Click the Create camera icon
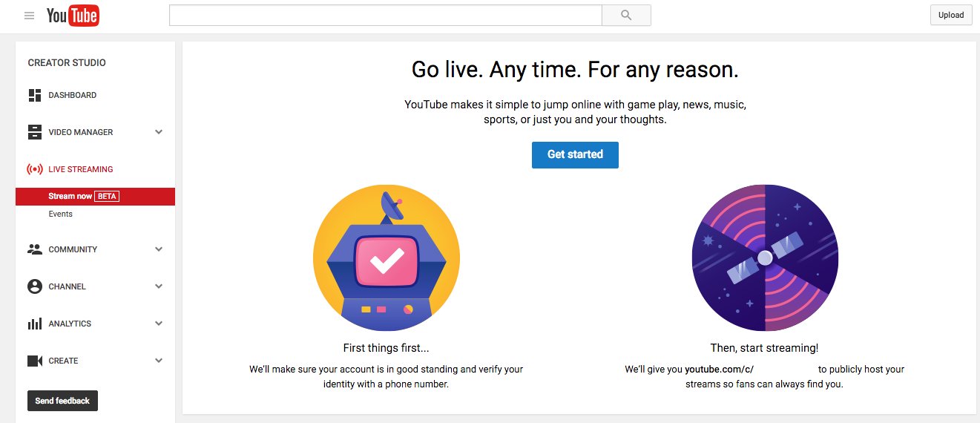This screenshot has height=423, width=980. coord(35,361)
